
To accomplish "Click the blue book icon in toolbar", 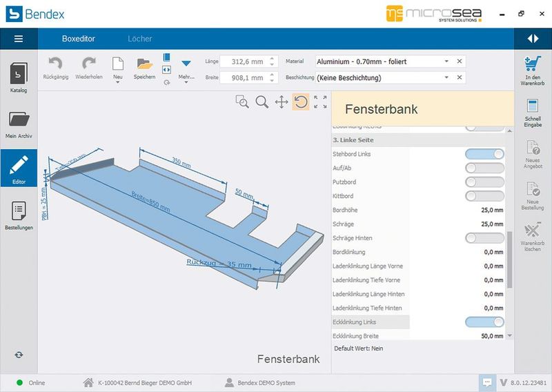I will (166, 57).
